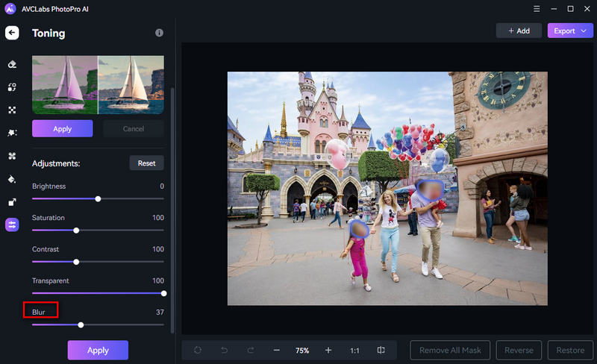Select the fan-shaped stylize tool in sidebar

pos(12,156)
